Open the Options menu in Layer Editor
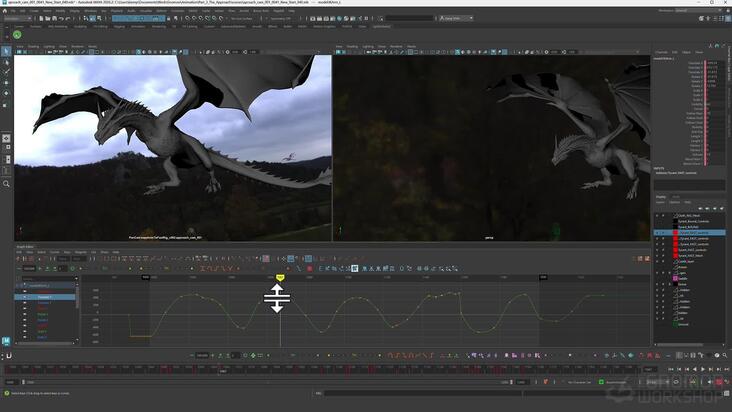This screenshot has width=732, height=412. pos(675,203)
